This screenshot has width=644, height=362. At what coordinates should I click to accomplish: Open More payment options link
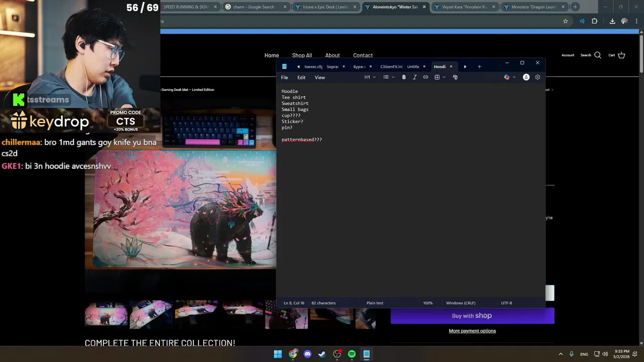tap(472, 331)
